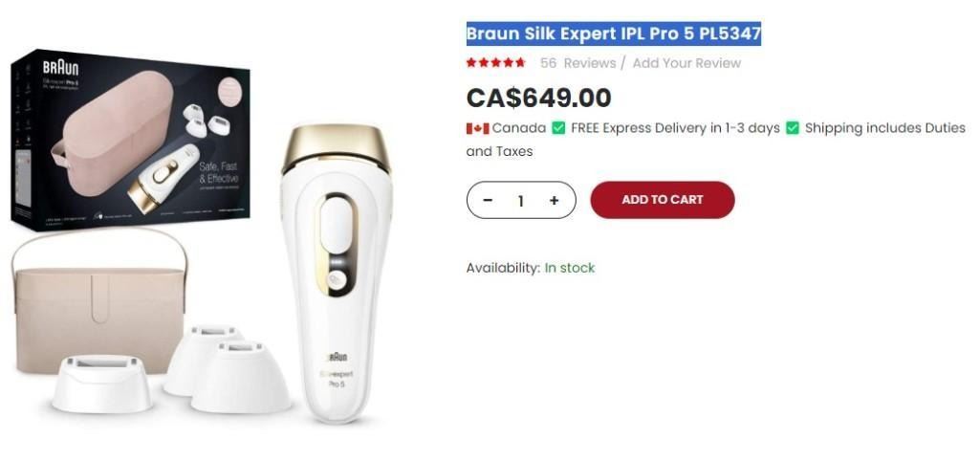Open the 56 Reviews link
This screenshot has height=461, width=980.
click(578, 63)
